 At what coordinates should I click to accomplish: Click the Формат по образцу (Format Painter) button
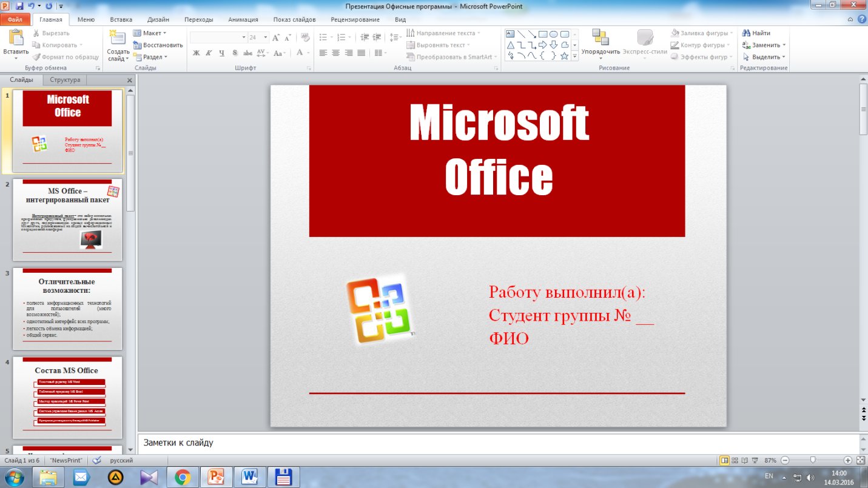(66, 57)
